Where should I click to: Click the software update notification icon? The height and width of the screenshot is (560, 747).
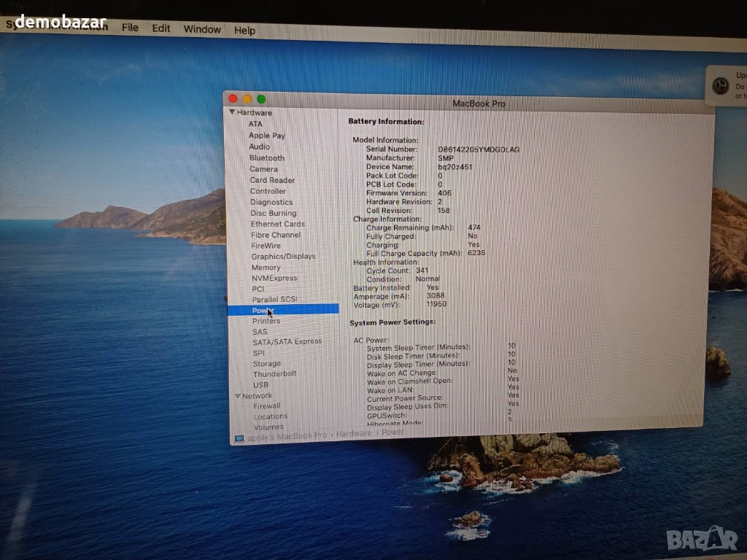(720, 86)
